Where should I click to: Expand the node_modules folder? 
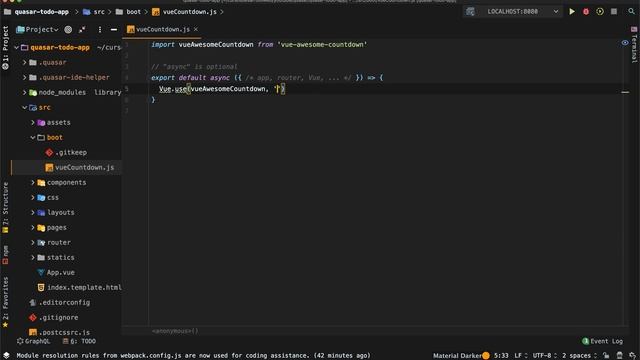coord(24,92)
